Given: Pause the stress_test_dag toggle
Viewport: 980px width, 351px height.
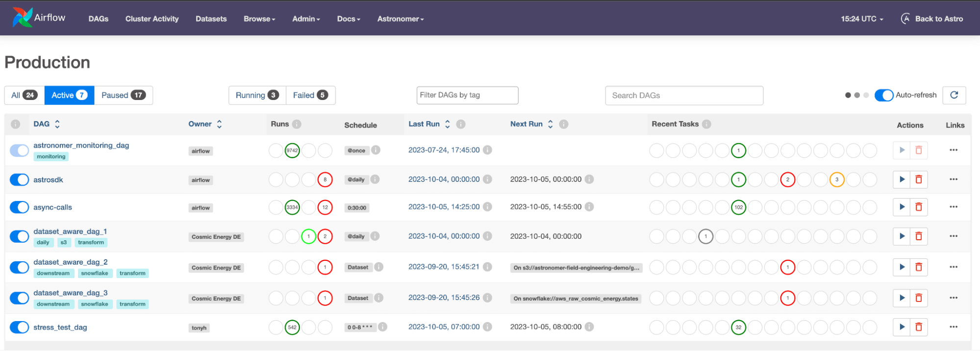Looking at the screenshot, I should [x=20, y=327].
